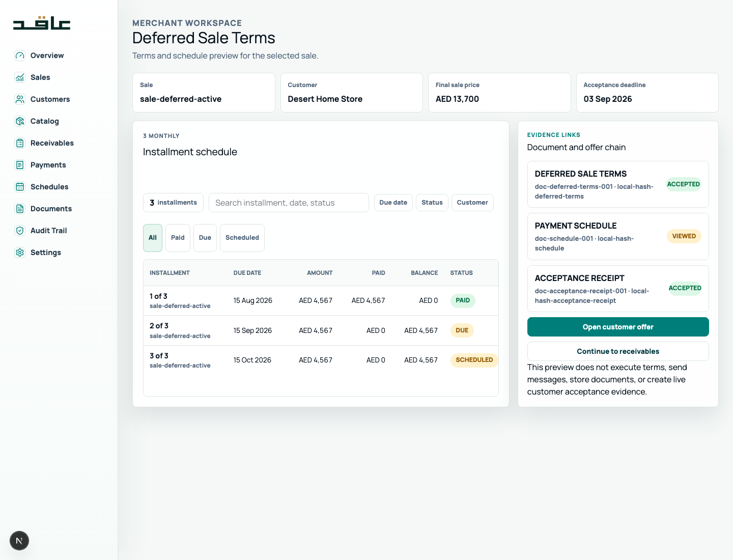This screenshot has width=733, height=560.
Task: Click the Customer card Desert Home Store
Action: click(352, 93)
